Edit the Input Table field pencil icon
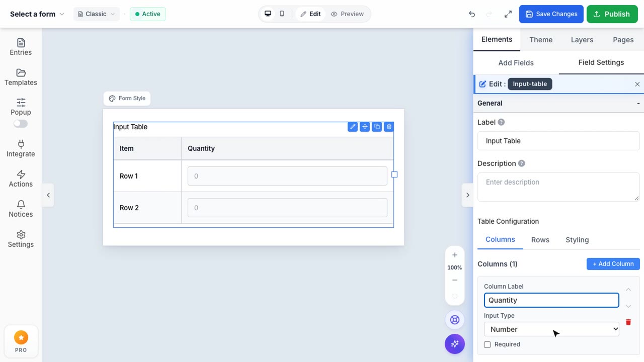The image size is (644, 362). pyautogui.click(x=353, y=127)
